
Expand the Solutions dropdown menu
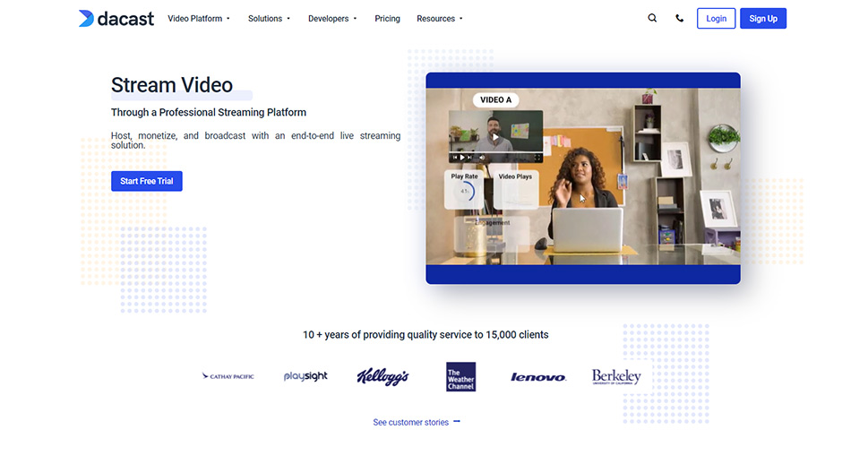pos(269,18)
